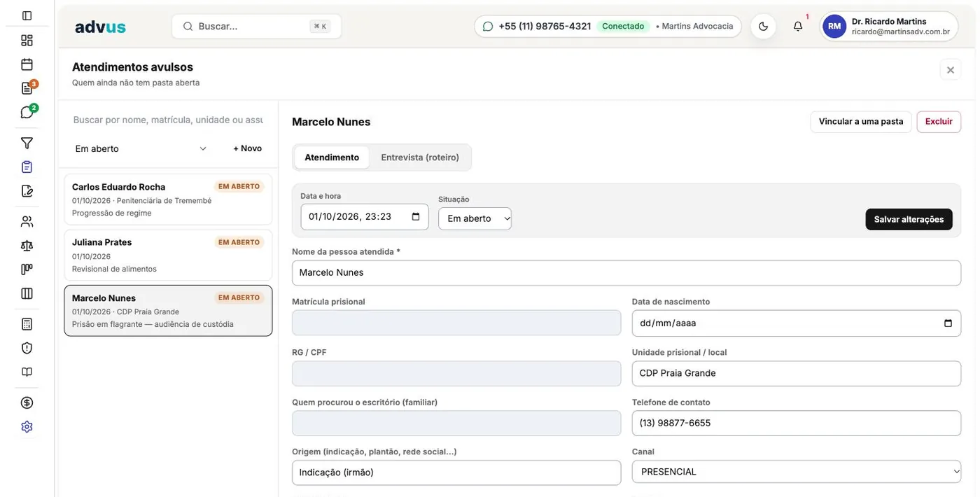Screen dimensions: 980x497
Task: Click the Excluir button
Action: (x=939, y=122)
